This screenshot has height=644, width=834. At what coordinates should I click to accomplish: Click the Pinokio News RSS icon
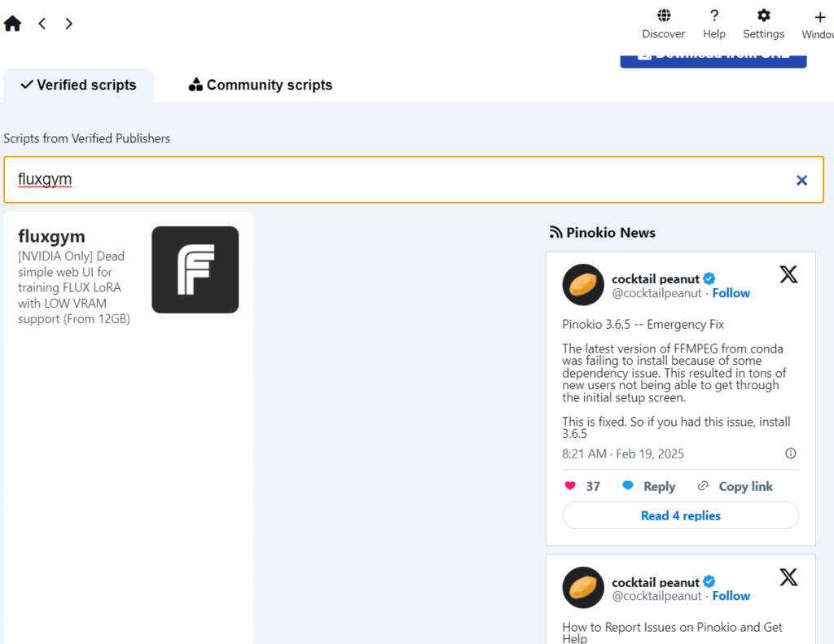pos(555,232)
